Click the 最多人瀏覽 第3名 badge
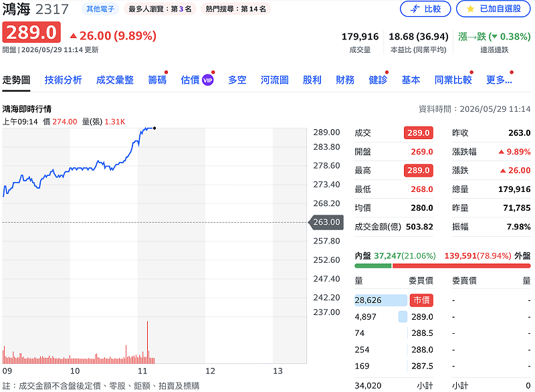This screenshot has height=392, width=535. pyautogui.click(x=160, y=9)
